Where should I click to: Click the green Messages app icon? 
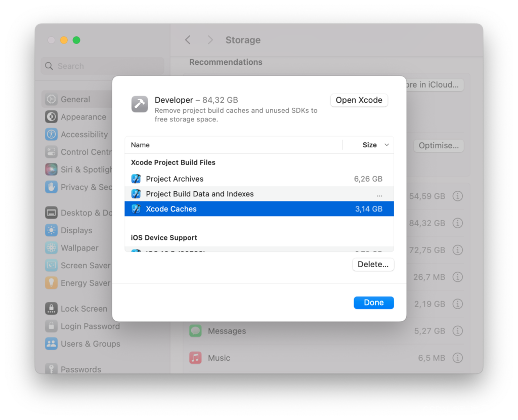click(x=195, y=331)
